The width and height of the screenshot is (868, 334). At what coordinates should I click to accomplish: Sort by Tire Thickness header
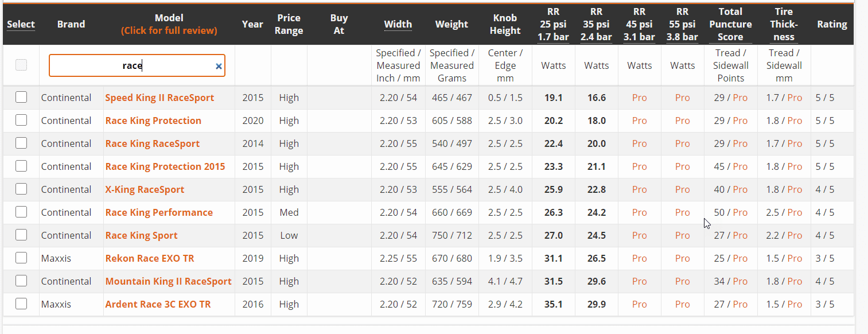pos(784,24)
